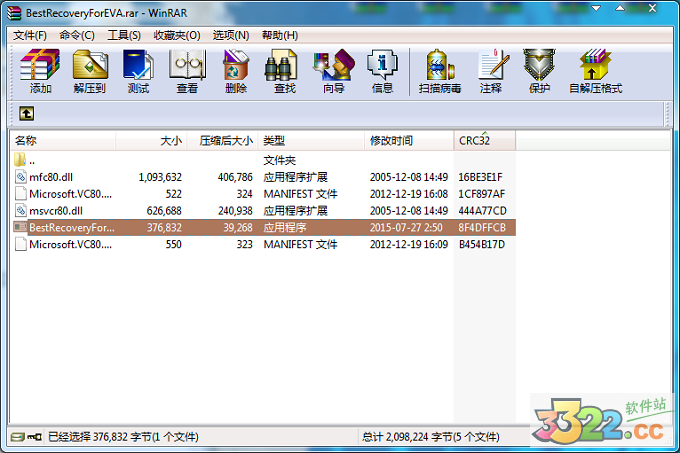Sort by 名称 column header
The height and width of the screenshot is (453, 680).
63,140
